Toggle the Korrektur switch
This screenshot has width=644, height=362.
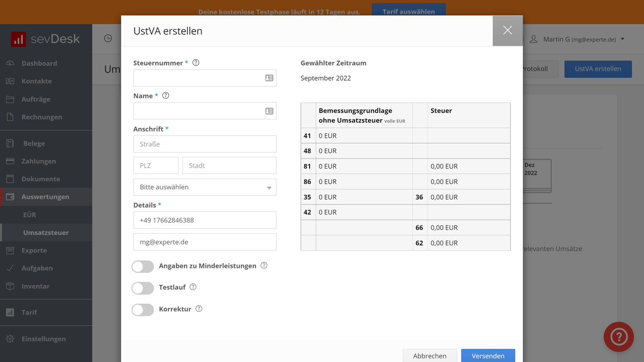[x=143, y=310]
